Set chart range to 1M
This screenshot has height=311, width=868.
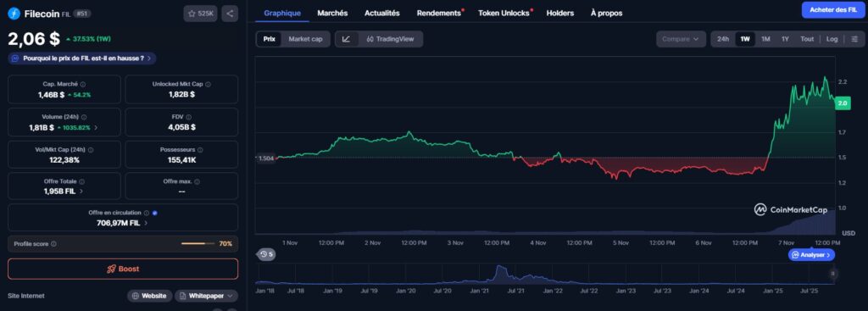(x=765, y=39)
